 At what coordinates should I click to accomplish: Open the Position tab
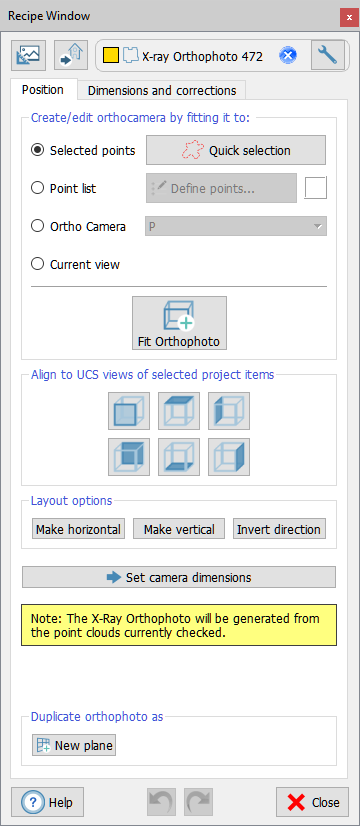pos(43,90)
